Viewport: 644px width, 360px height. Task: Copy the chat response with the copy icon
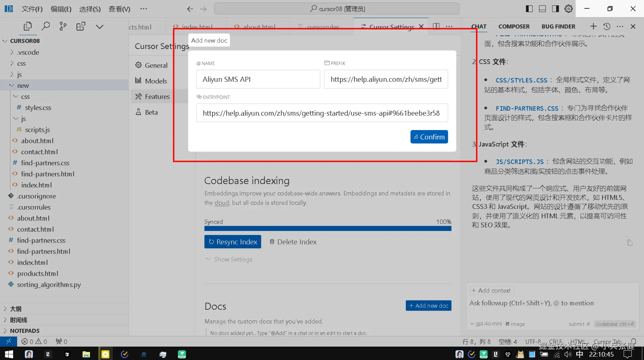pos(630,242)
